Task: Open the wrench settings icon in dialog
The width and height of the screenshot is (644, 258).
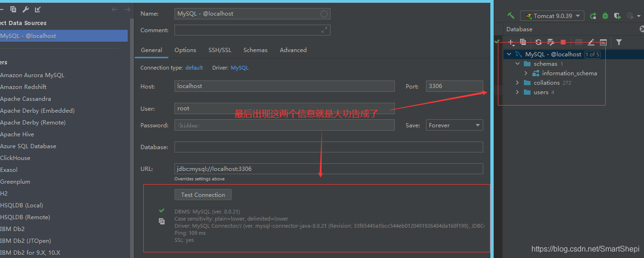Action: point(26,9)
